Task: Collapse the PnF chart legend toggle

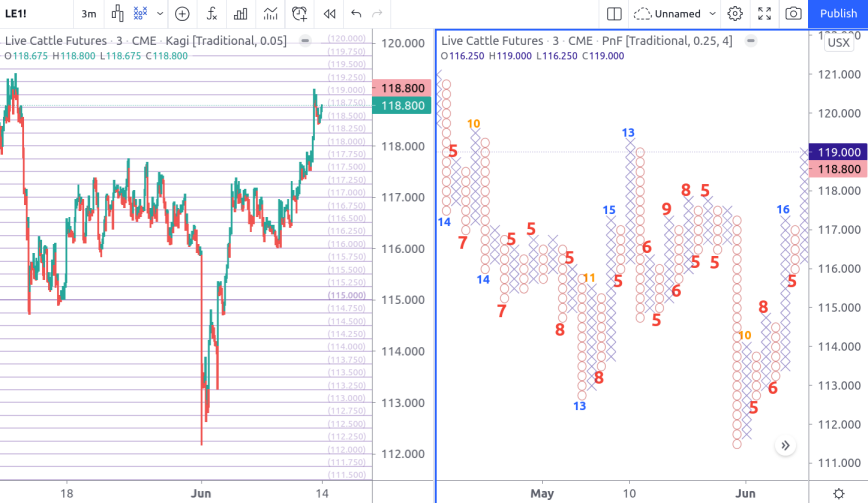Action: coord(751,41)
